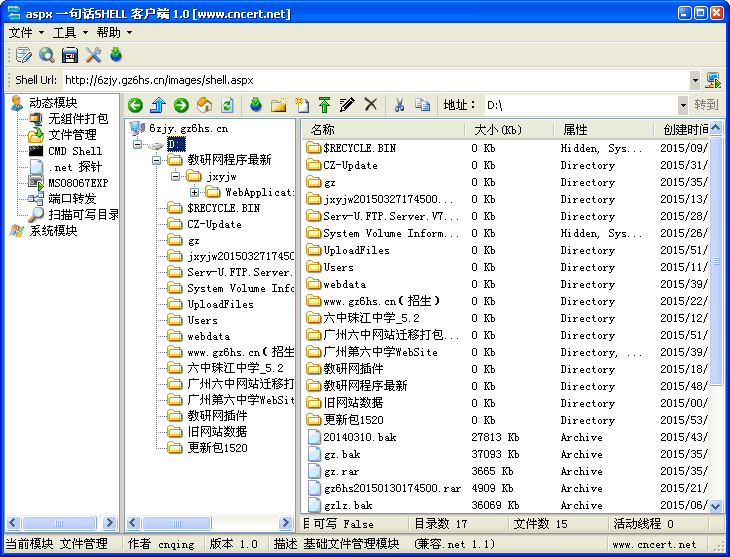Go up one directory with blue arrow

tap(158, 104)
